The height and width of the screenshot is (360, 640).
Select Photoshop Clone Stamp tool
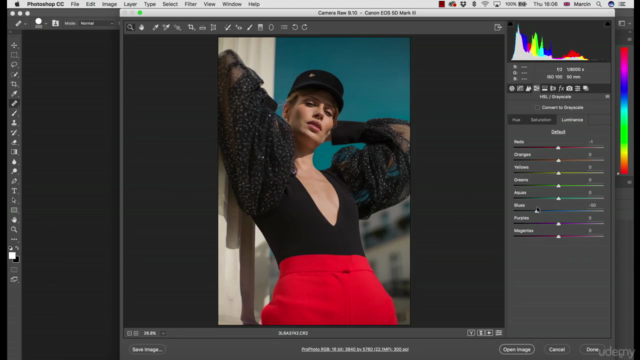(14, 123)
